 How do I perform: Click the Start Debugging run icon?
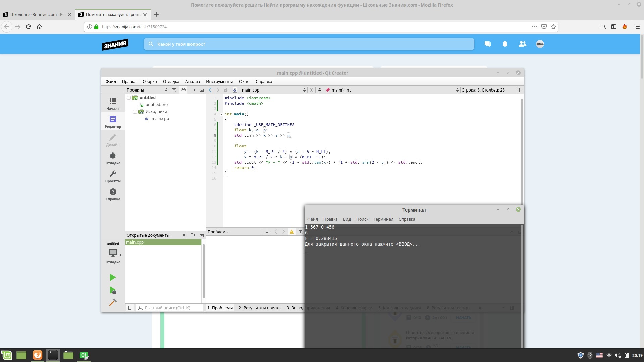(113, 290)
